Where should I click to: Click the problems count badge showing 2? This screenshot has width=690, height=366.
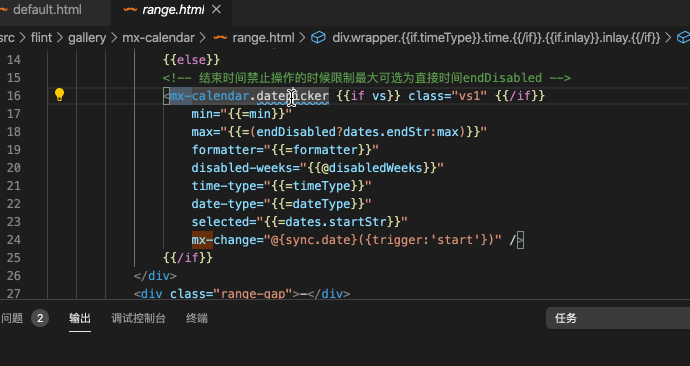[x=40, y=318]
